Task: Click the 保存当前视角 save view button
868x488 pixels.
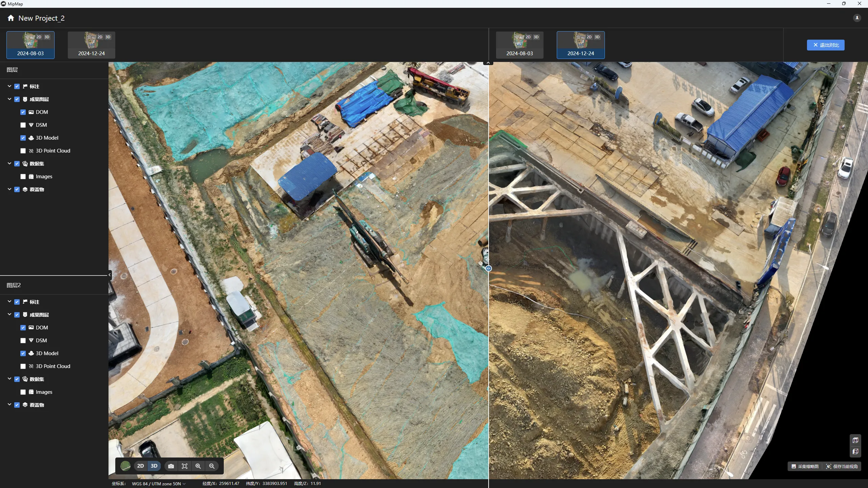Action: point(842,467)
